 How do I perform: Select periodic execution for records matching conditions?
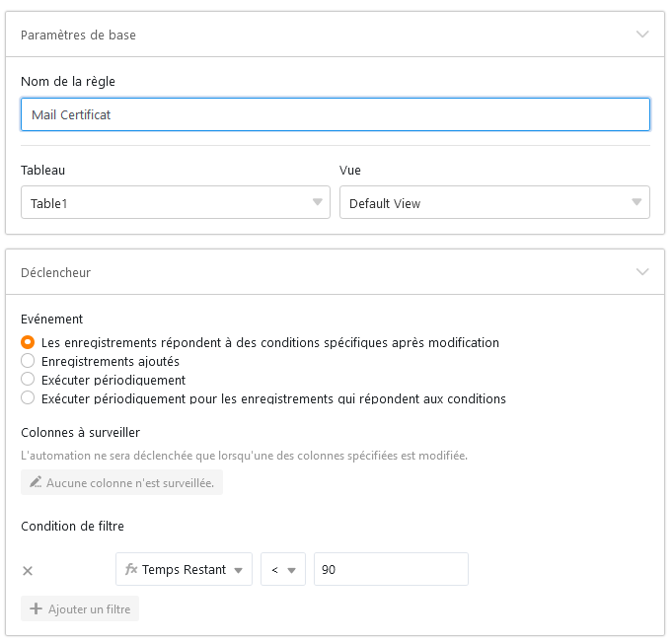click(28, 398)
